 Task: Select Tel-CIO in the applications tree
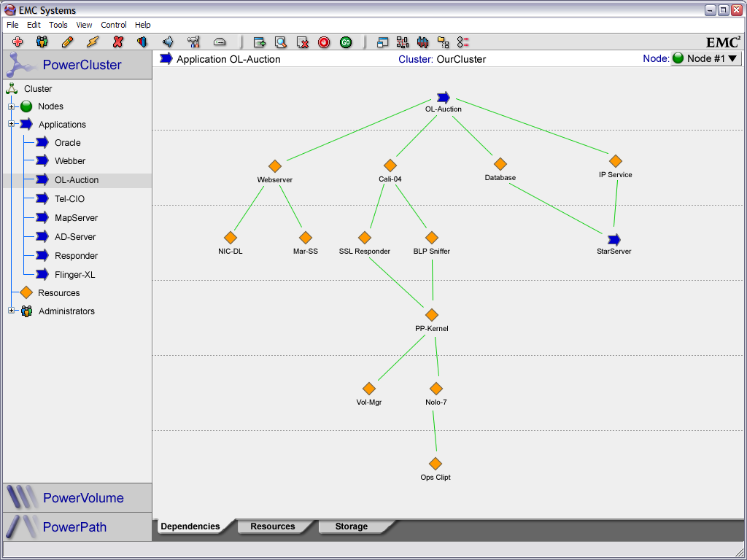69,199
